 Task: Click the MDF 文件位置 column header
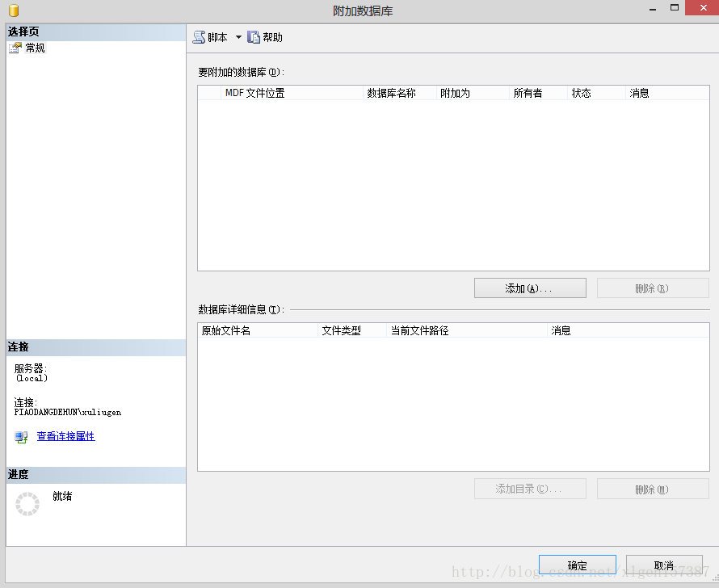(254, 93)
